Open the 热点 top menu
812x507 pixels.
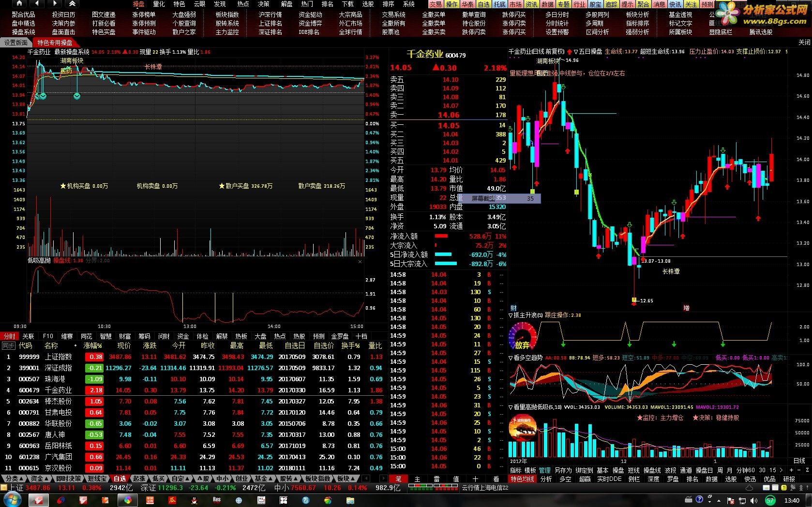tap(243, 4)
